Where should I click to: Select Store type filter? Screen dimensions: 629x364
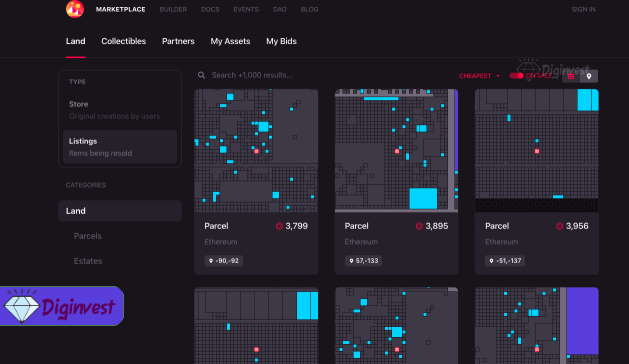[120, 110]
